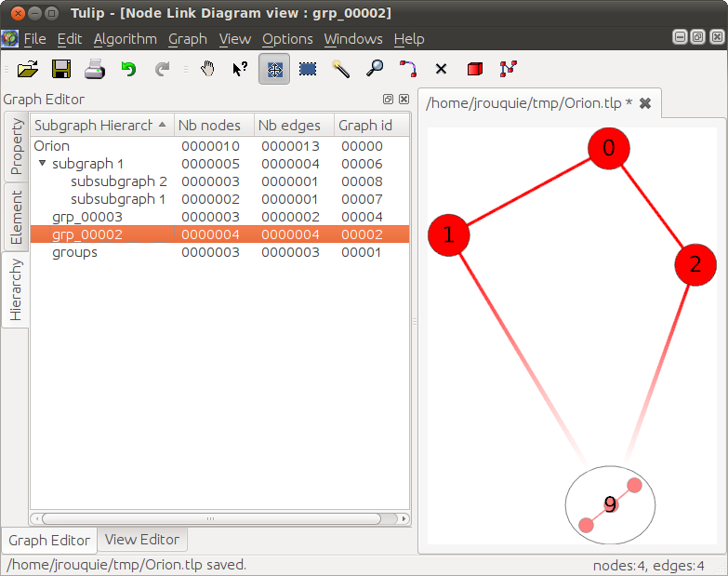Print the graph with the printer icon
This screenshot has height=576, width=728.
[95, 69]
